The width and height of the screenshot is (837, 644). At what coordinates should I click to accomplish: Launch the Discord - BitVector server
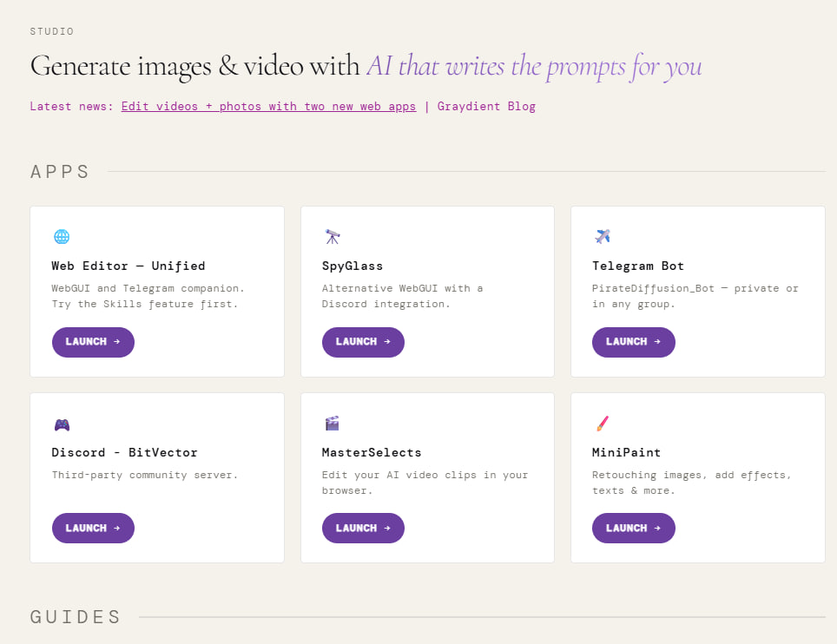click(93, 529)
